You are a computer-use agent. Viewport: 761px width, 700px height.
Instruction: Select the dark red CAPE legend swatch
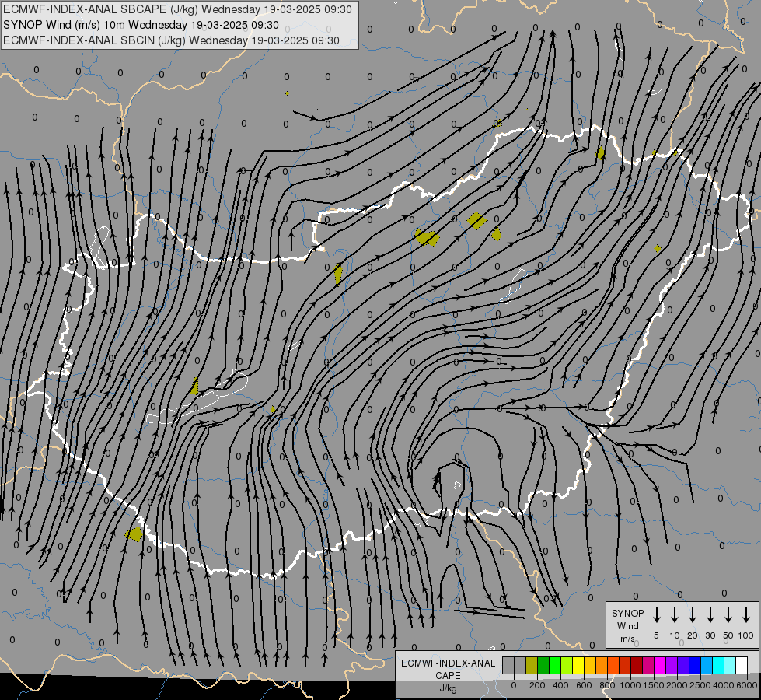pyautogui.click(x=637, y=665)
